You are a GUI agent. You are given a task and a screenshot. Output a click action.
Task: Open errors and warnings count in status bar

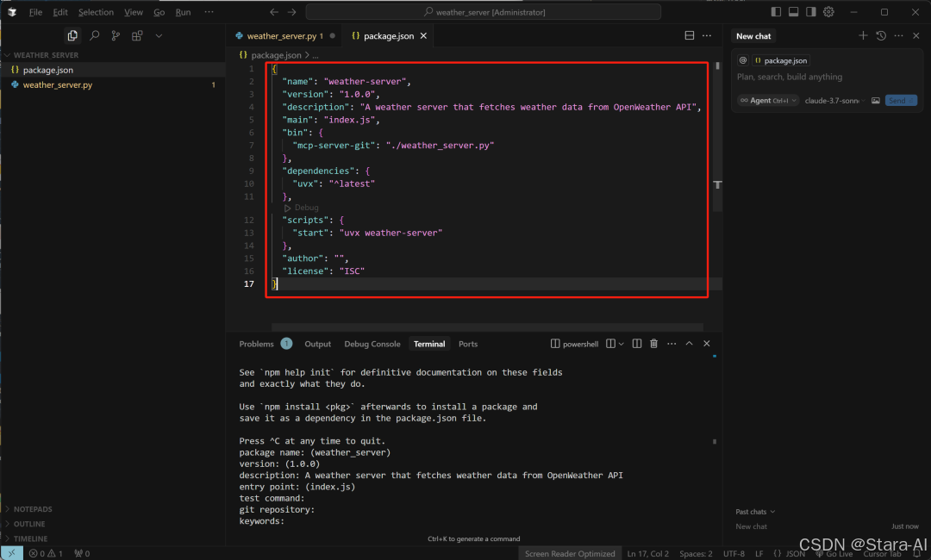[46, 553]
